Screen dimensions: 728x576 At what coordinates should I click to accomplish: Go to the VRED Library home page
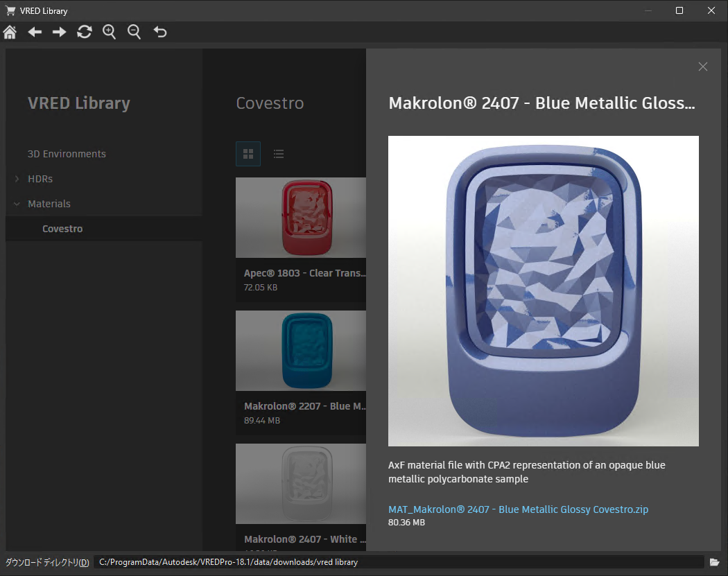click(10, 32)
